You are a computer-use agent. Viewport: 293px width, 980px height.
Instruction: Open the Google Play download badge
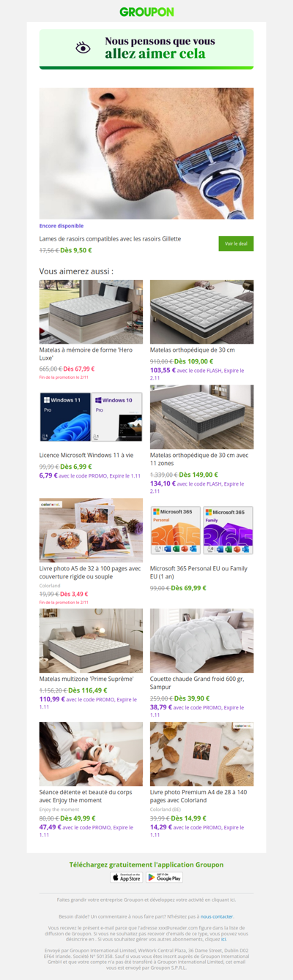[164, 877]
